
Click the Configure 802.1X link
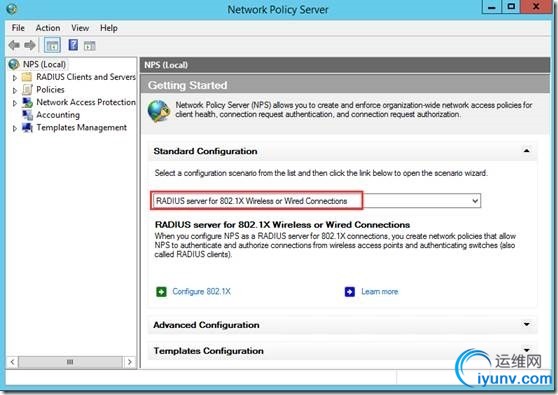pyautogui.click(x=201, y=291)
